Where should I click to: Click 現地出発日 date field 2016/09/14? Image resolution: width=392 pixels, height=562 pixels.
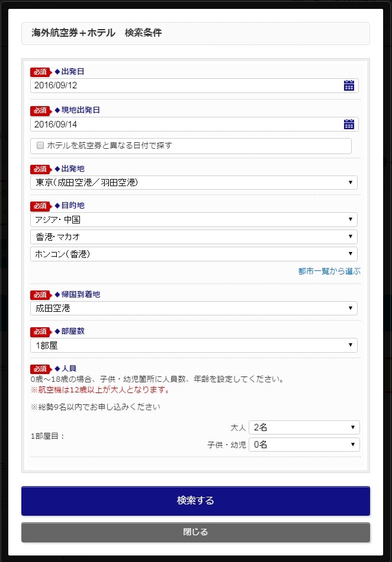click(194, 124)
